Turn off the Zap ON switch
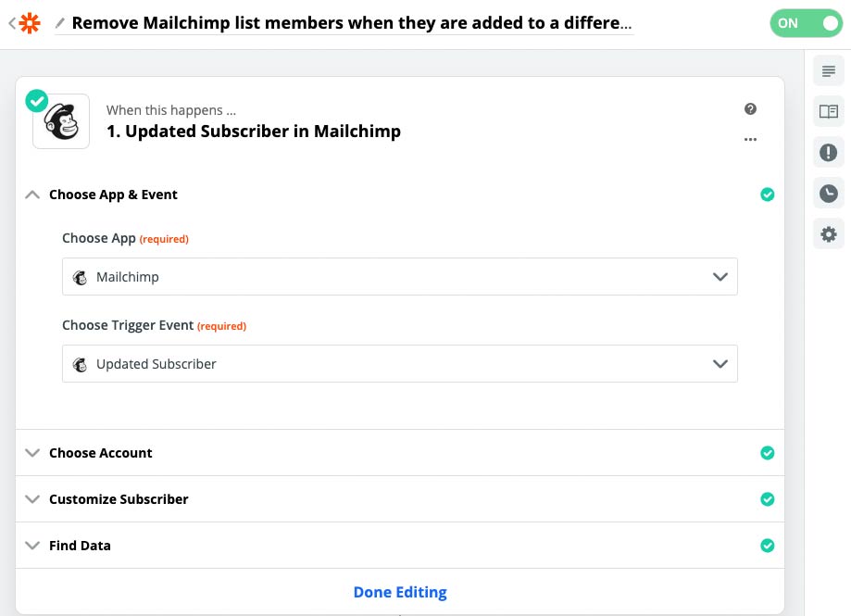 coord(806,23)
